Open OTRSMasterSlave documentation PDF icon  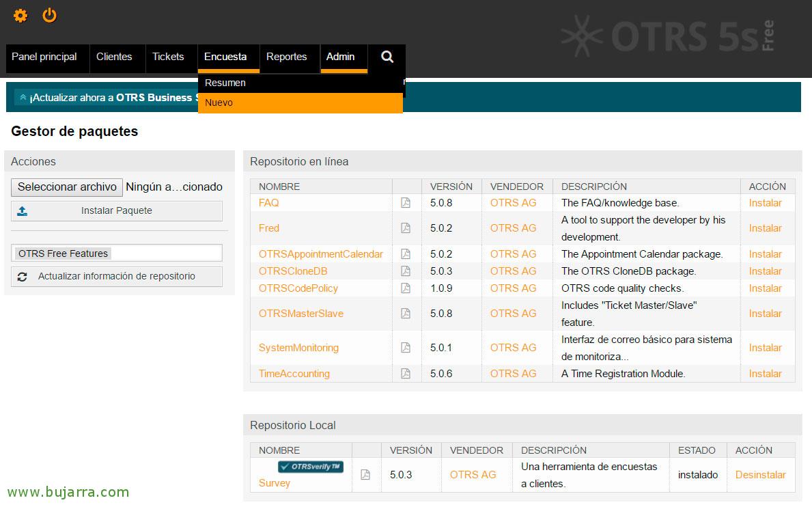click(x=406, y=314)
